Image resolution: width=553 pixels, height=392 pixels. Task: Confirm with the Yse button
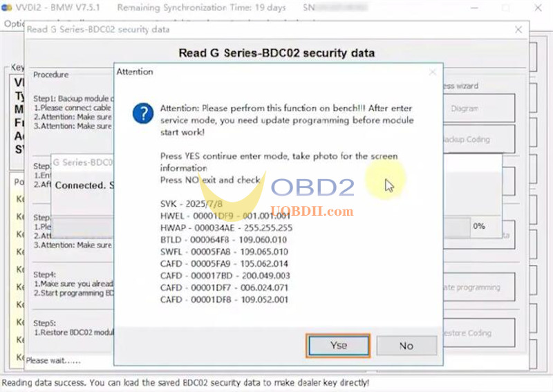point(339,346)
